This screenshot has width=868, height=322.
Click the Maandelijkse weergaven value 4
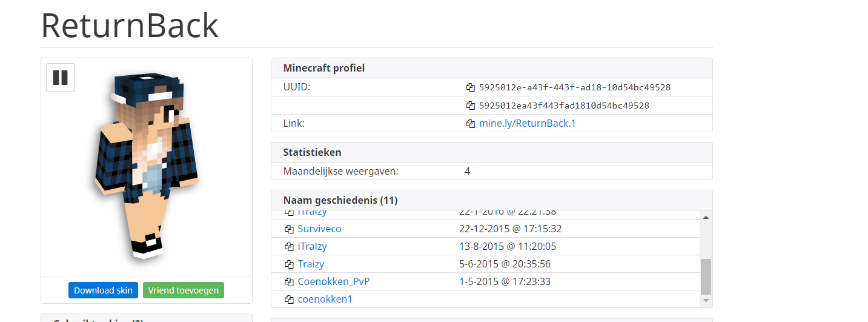[x=467, y=172]
